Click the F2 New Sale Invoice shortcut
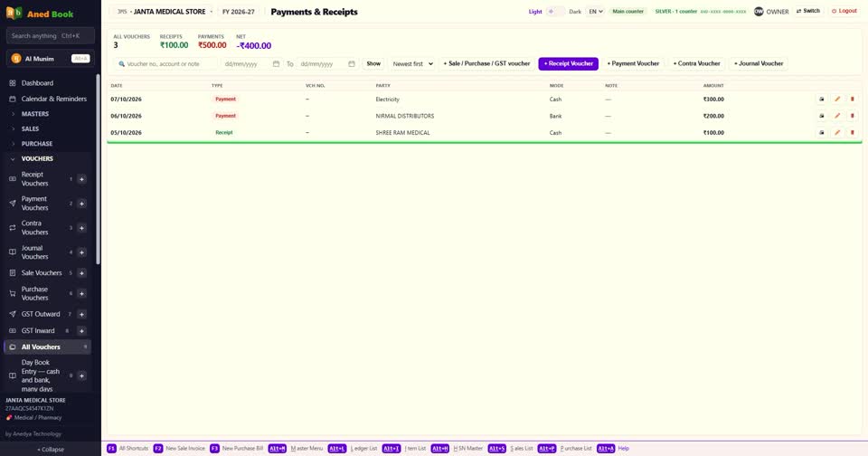The height and width of the screenshot is (456, 868). click(x=179, y=448)
